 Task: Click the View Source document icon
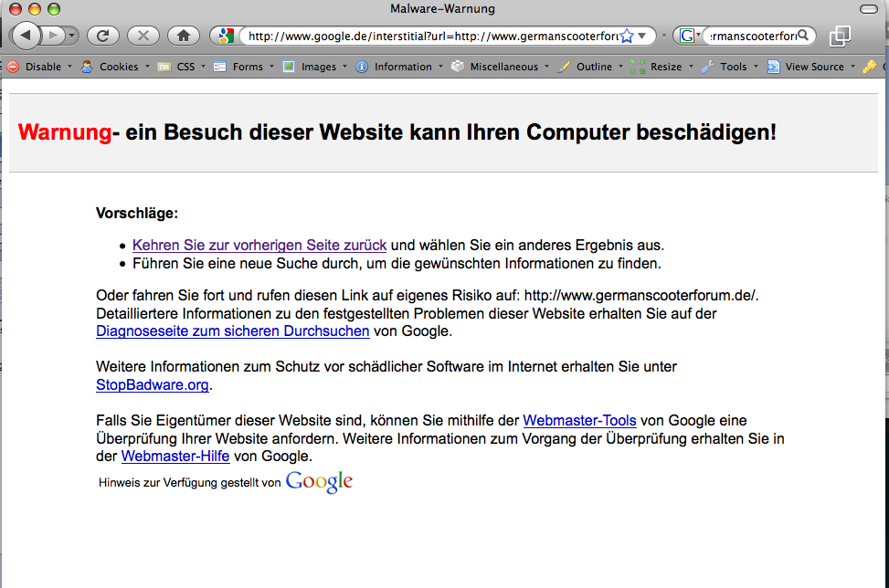[773, 67]
